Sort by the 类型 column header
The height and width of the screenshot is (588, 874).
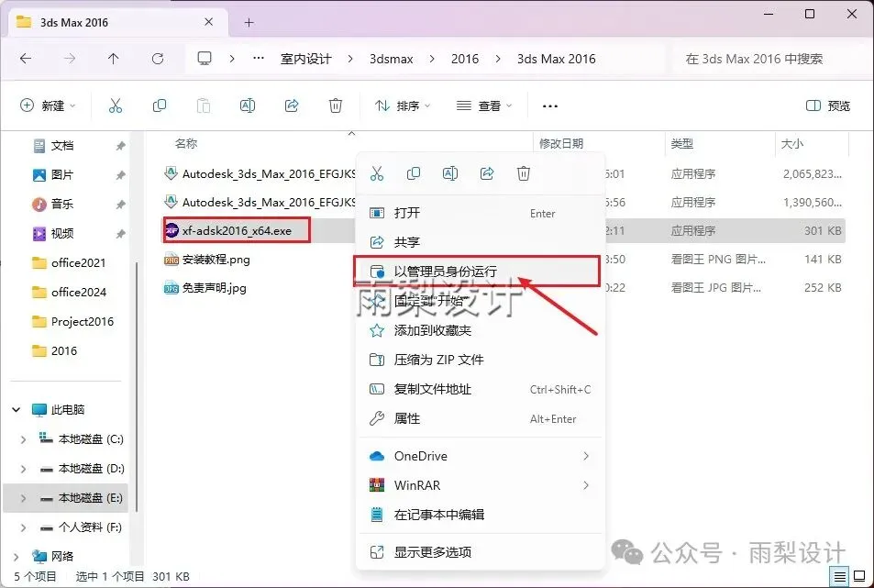681,144
